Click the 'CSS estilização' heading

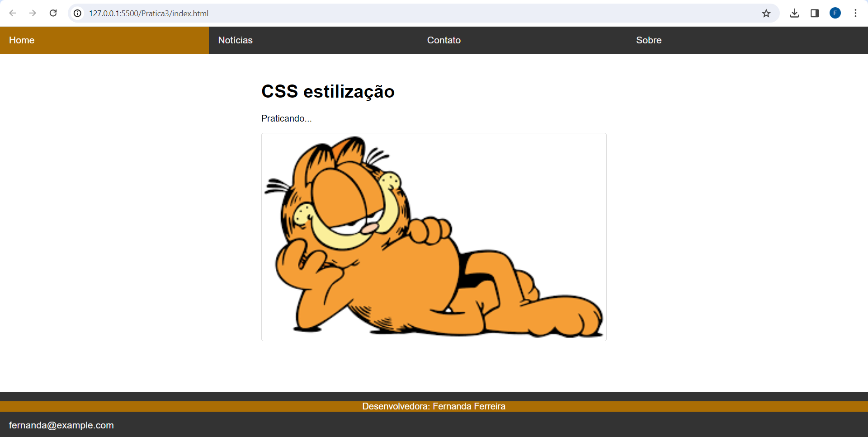(328, 91)
